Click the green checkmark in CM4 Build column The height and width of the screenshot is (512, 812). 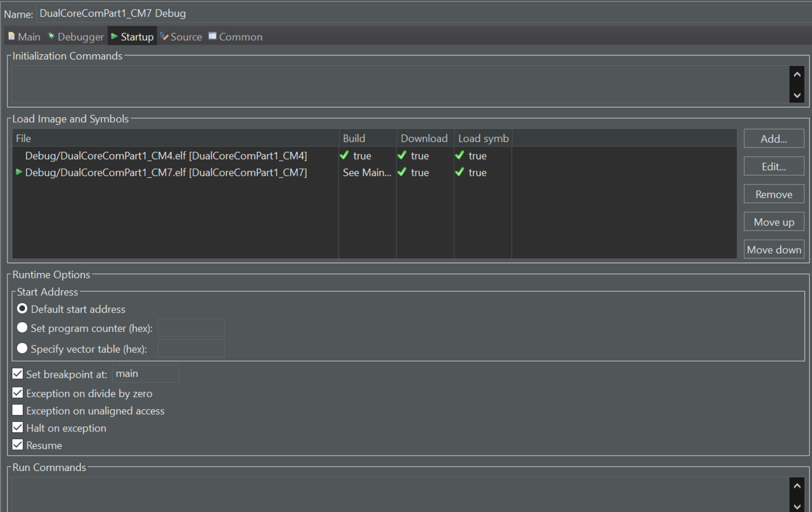point(345,155)
